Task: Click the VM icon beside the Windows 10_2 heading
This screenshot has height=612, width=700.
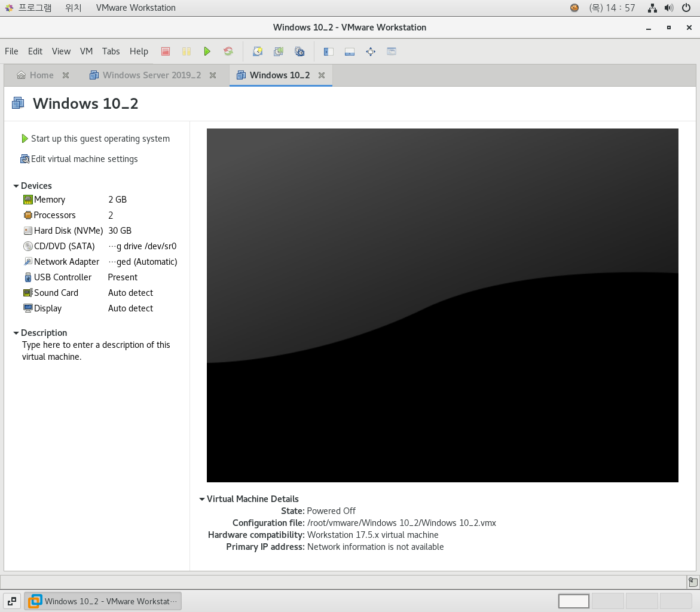Action: [x=18, y=103]
